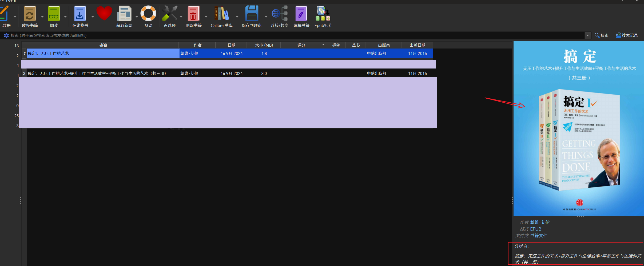Click 保存到硬盘 (save to disk) icon
644x266 pixels.
(252, 14)
